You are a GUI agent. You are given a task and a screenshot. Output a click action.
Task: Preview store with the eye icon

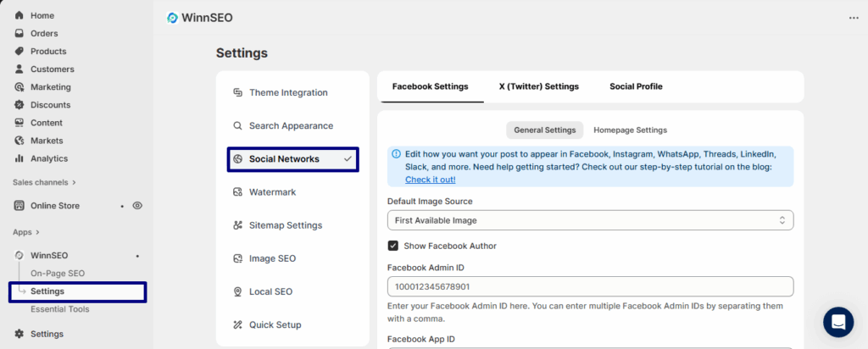[137, 206]
